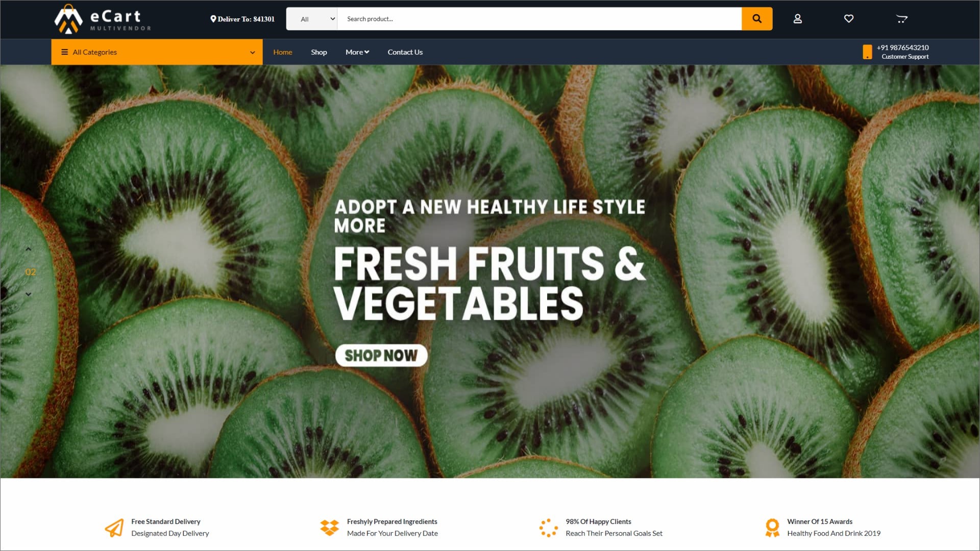The width and height of the screenshot is (980, 551).
Task: Click the award ribbon icon
Action: [772, 528]
